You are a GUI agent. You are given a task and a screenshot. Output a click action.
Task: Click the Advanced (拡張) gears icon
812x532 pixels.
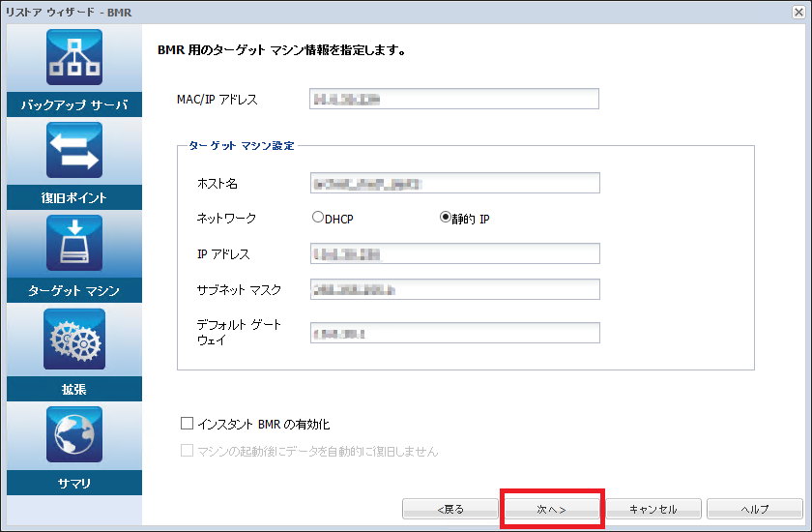coord(74,340)
